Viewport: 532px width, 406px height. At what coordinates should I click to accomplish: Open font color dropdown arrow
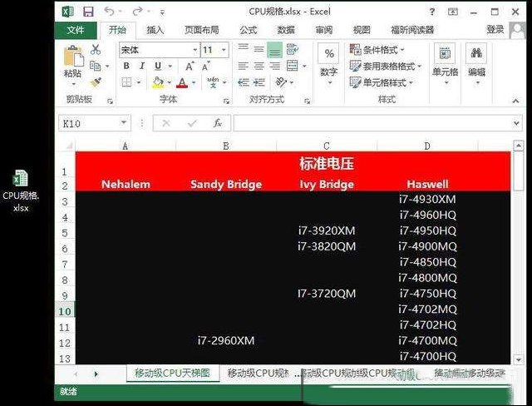(194, 82)
